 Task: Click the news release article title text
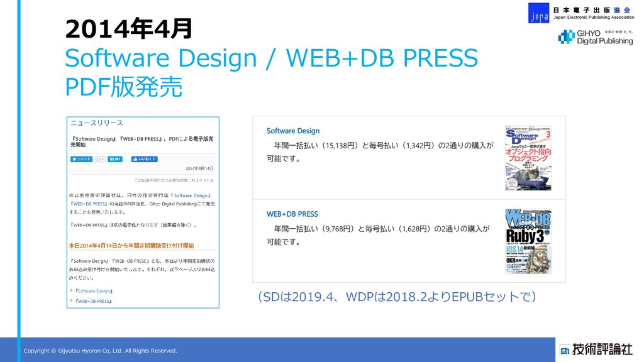coord(142,142)
